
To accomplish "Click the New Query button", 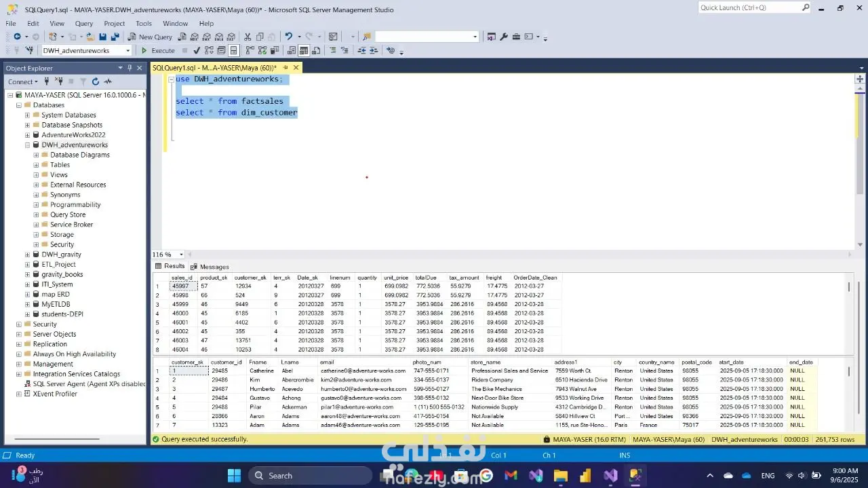I will tap(151, 37).
